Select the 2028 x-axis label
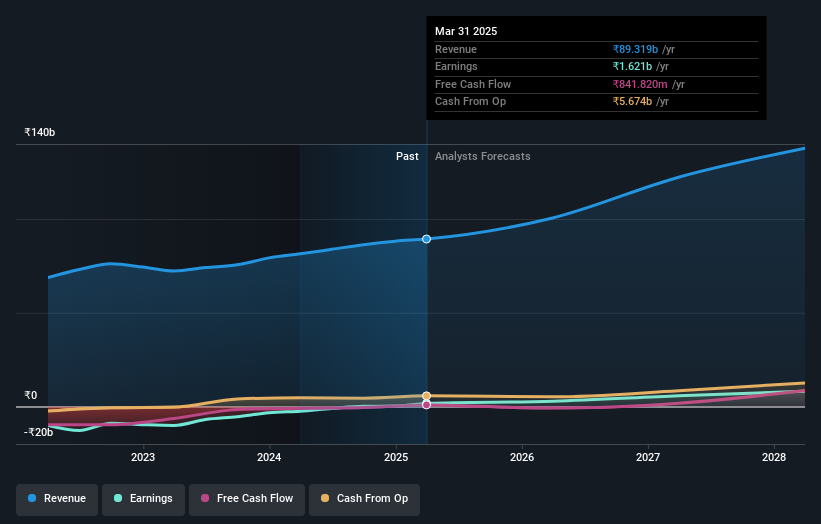This screenshot has height=524, width=821. [774, 458]
